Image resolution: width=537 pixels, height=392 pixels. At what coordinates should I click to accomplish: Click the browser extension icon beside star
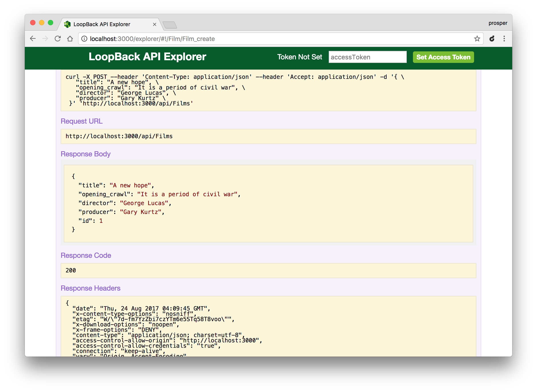[492, 39]
